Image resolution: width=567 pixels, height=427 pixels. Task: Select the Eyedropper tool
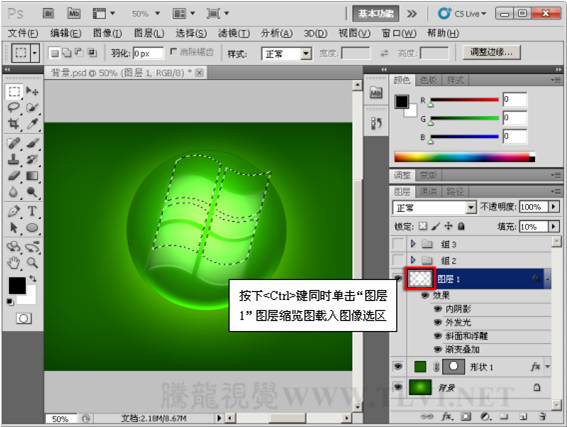32,124
